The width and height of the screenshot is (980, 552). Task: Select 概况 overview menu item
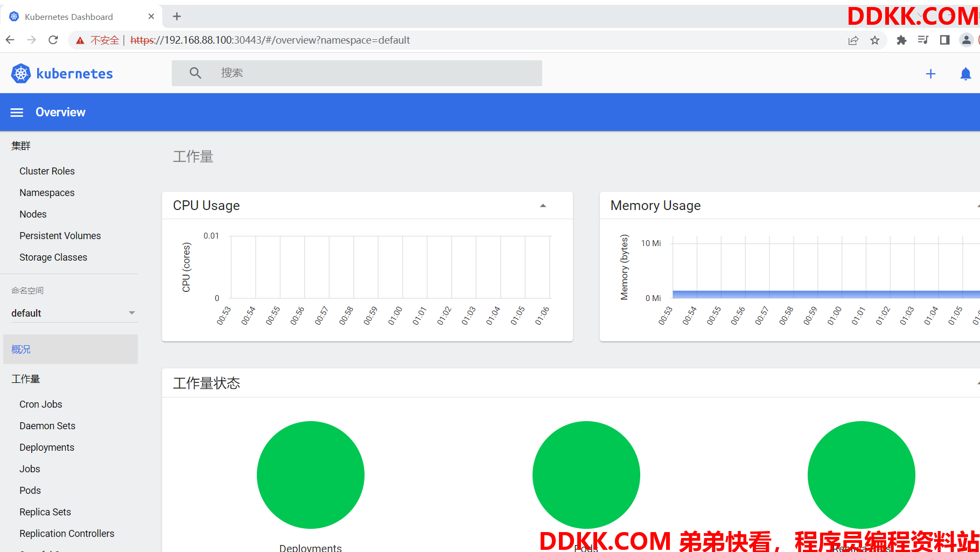[71, 349]
